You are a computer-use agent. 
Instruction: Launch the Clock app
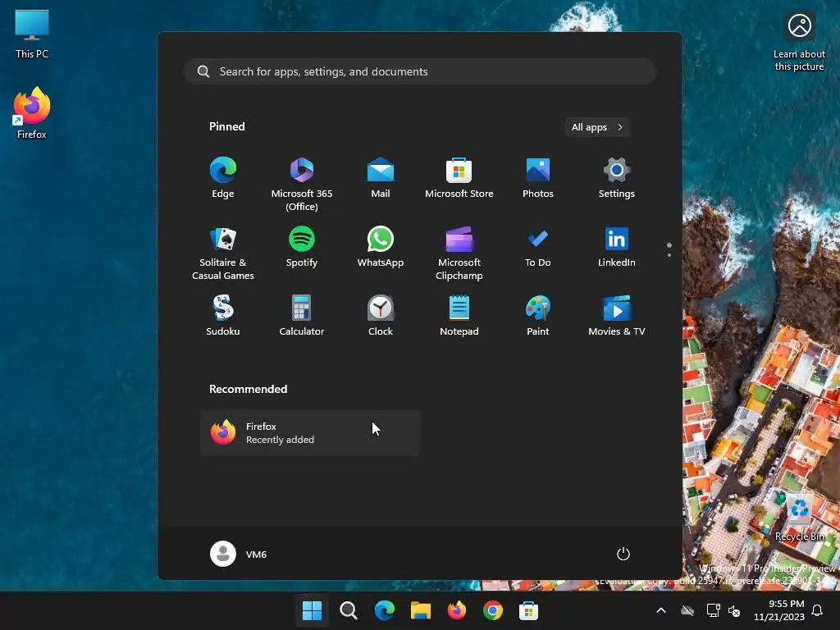pyautogui.click(x=381, y=316)
